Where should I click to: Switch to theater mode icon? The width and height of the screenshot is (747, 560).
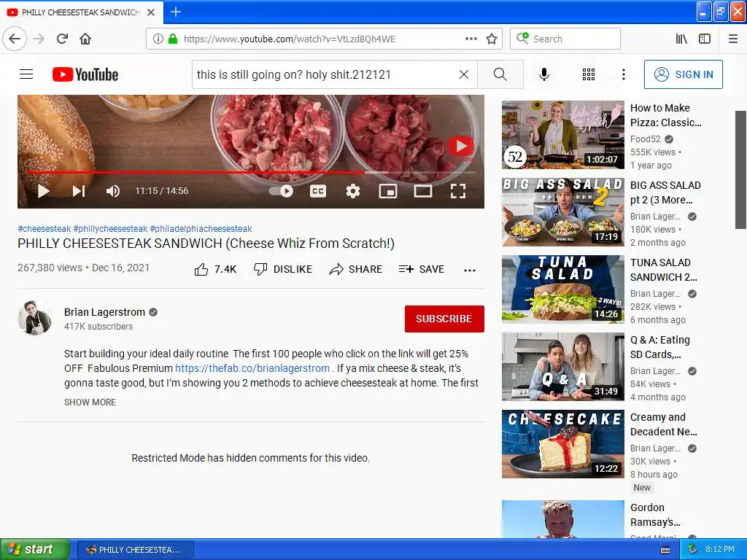[423, 191]
